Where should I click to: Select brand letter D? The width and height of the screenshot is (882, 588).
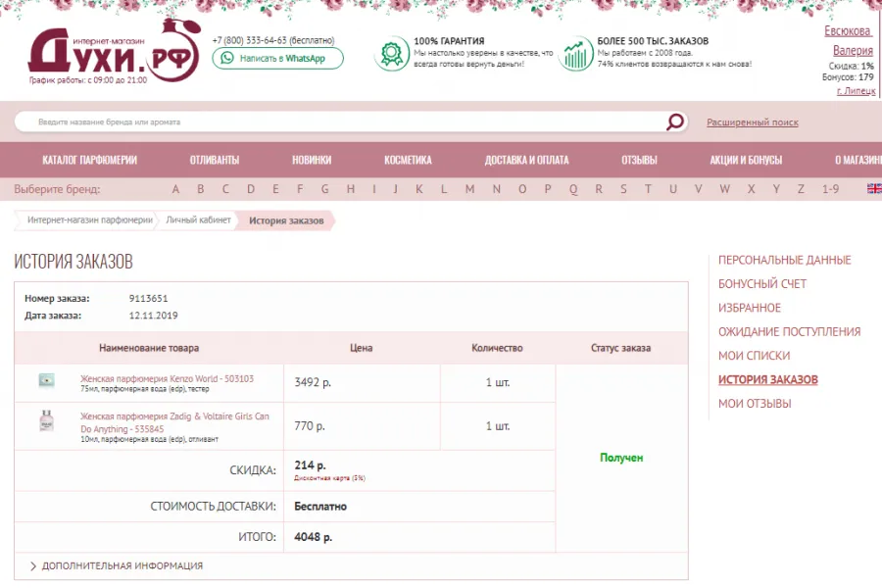point(251,189)
